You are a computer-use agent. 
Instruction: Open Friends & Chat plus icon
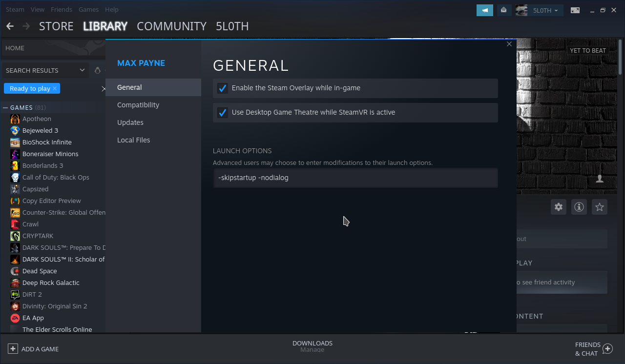pyautogui.click(x=607, y=349)
